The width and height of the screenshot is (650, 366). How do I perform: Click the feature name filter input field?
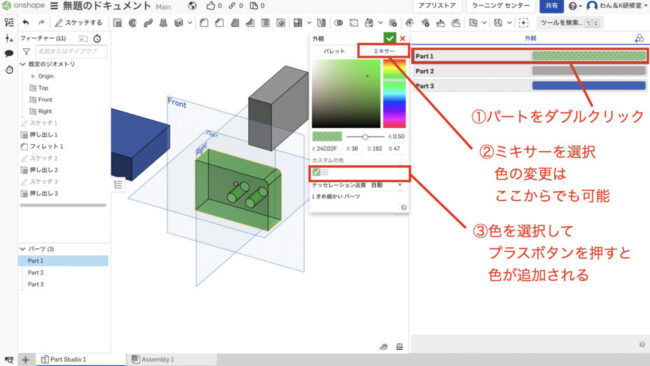pyautogui.click(x=71, y=51)
